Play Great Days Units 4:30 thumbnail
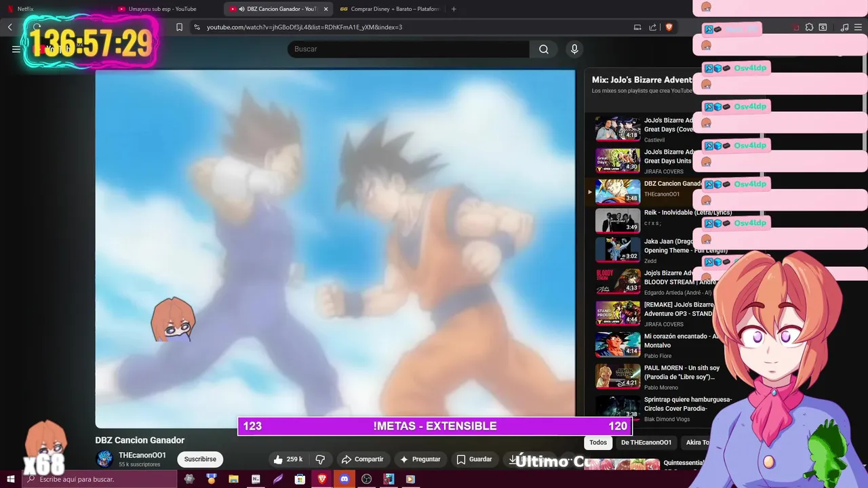Viewport: 868px width, 488px height. point(618,161)
